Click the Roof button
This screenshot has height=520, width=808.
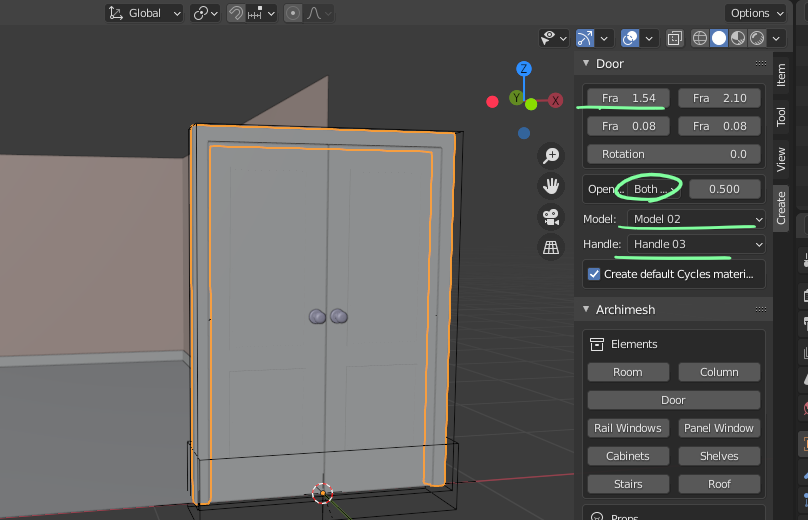[x=719, y=484]
